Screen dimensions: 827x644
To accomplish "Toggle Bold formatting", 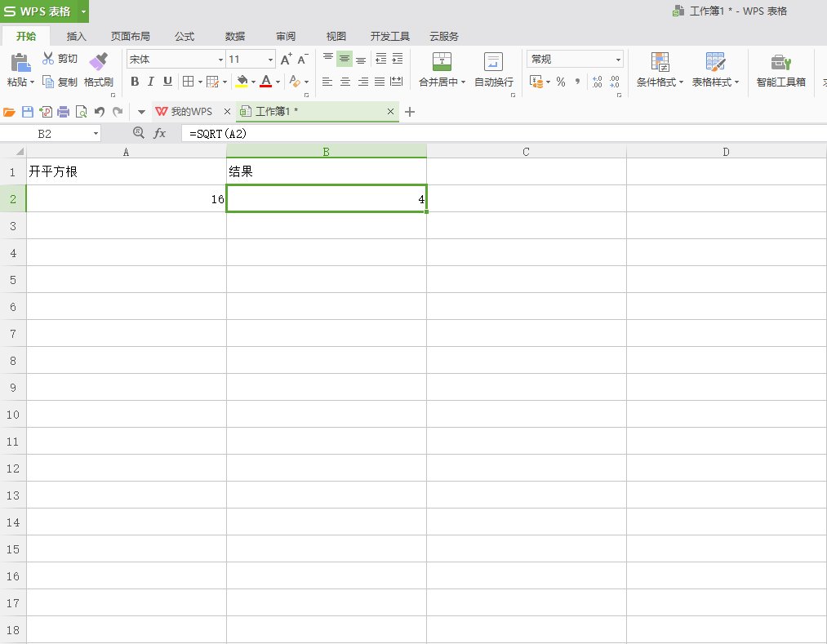I will click(135, 82).
